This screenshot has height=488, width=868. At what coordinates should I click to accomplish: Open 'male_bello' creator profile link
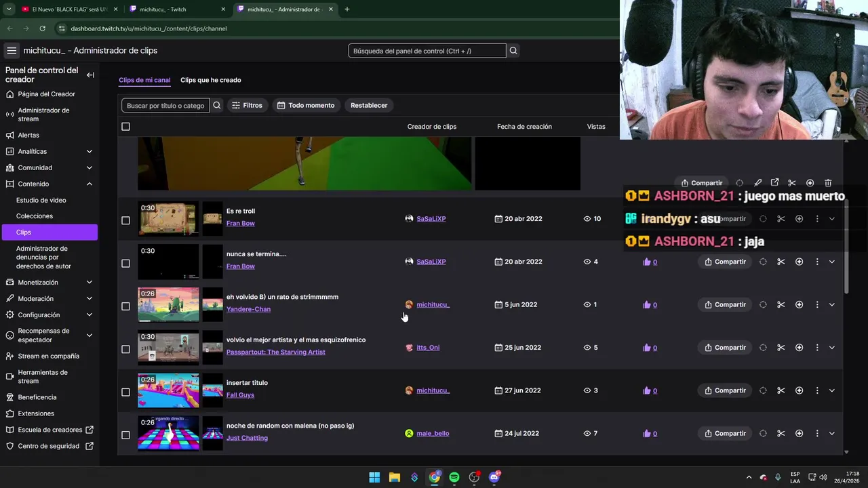[x=433, y=433]
